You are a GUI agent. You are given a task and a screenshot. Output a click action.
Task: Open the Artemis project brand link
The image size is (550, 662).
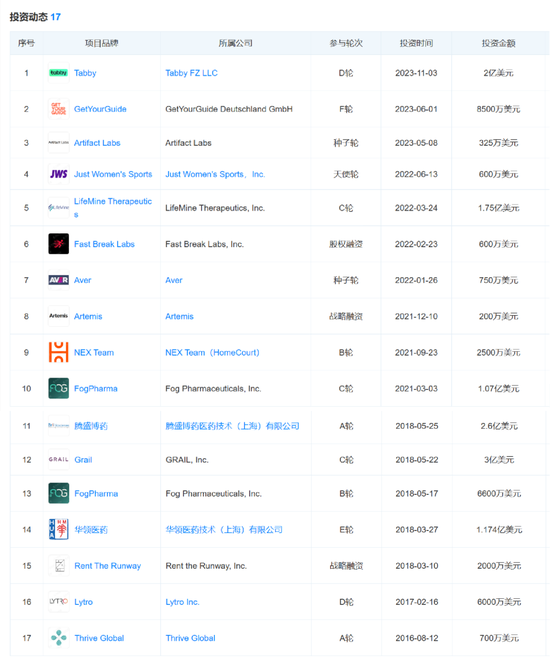pyautogui.click(x=88, y=316)
